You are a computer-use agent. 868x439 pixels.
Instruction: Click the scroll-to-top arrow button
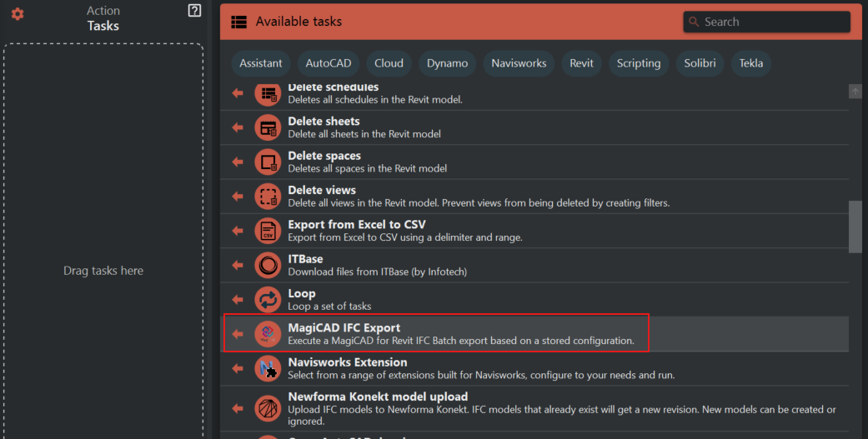pos(855,92)
